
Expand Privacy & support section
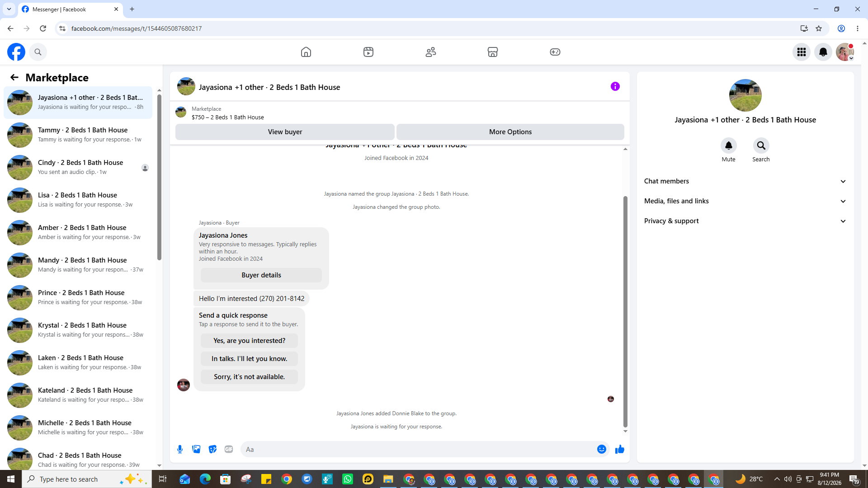[x=745, y=221]
